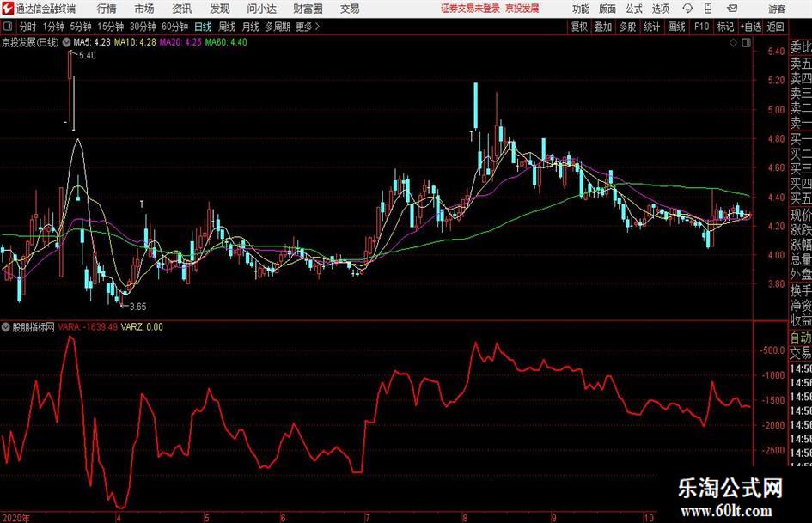Open the 问小达 menu
This screenshot has width=812, height=523.
261,9
